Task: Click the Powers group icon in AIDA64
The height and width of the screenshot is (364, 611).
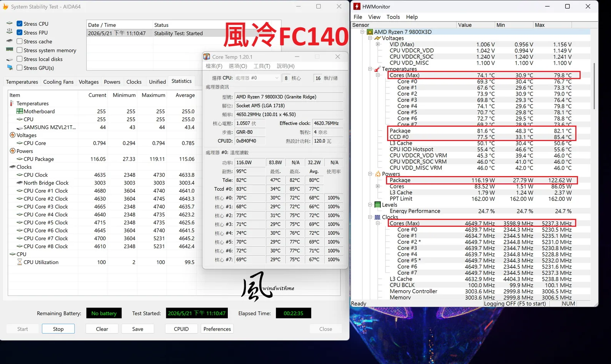Action: (x=12, y=151)
